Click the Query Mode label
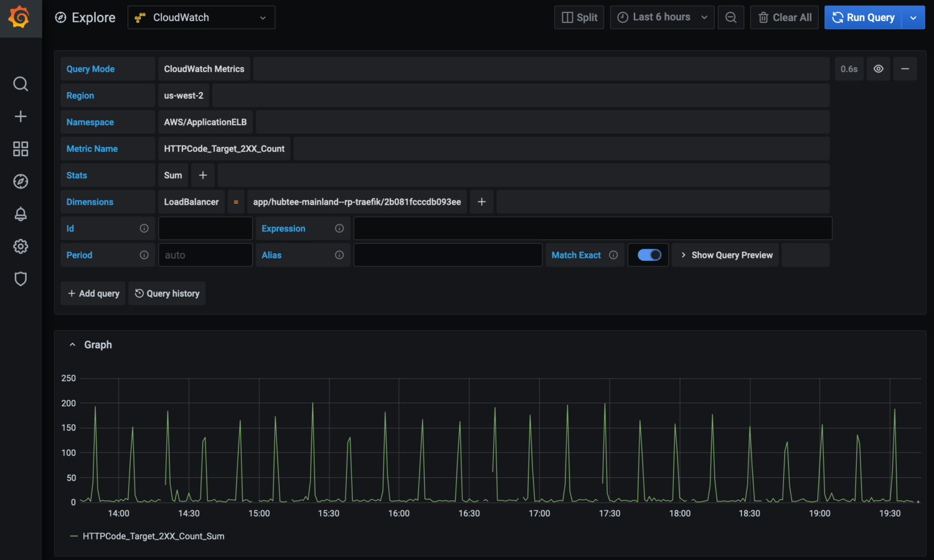 (x=90, y=69)
